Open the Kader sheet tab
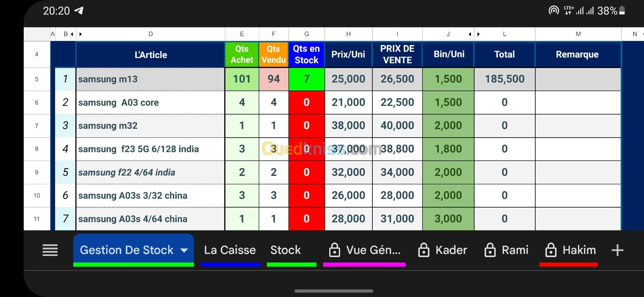This screenshot has width=644, height=297. pyautogui.click(x=443, y=250)
